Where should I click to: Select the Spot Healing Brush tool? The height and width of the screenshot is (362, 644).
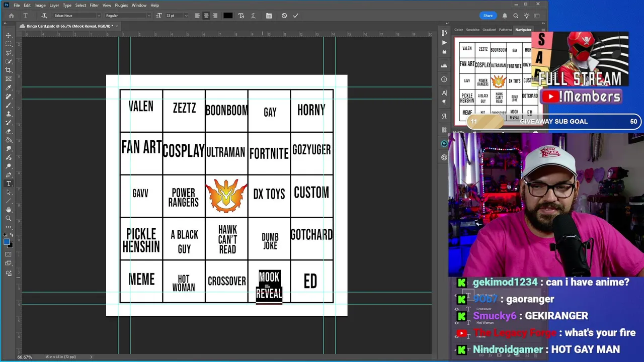click(x=9, y=96)
